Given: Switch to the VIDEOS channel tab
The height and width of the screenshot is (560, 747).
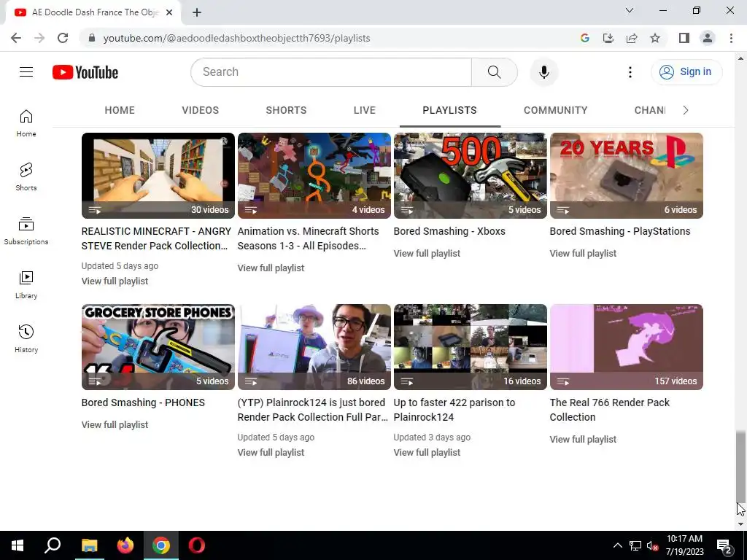Looking at the screenshot, I should click(x=200, y=111).
